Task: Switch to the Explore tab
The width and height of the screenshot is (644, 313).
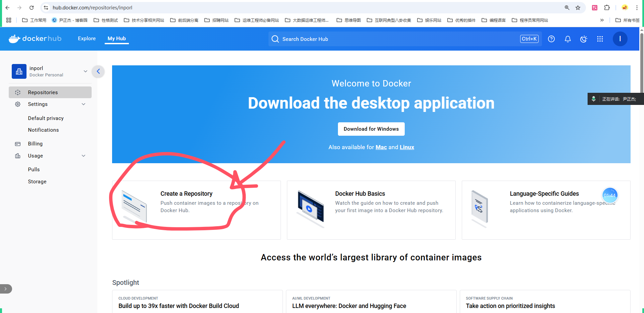Action: (x=87, y=39)
